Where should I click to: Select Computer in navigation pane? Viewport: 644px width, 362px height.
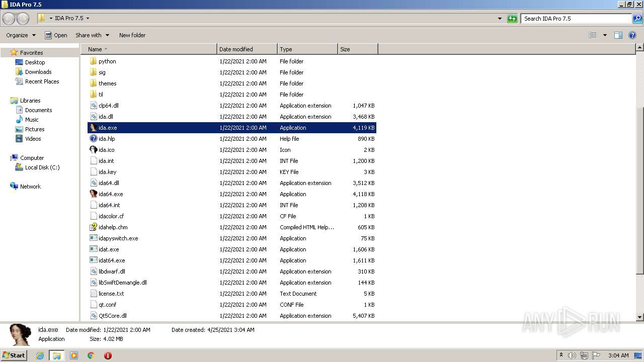(32, 158)
